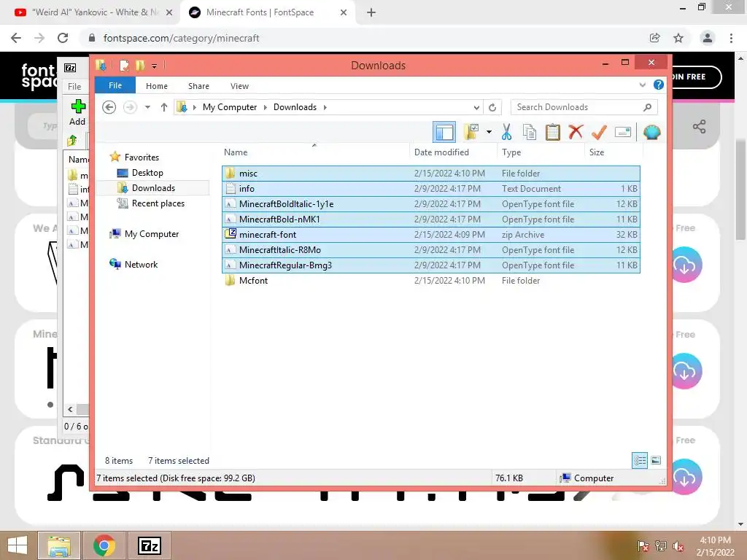This screenshot has width=747, height=560.
Task: Click the red X Delete icon
Action: (576, 131)
